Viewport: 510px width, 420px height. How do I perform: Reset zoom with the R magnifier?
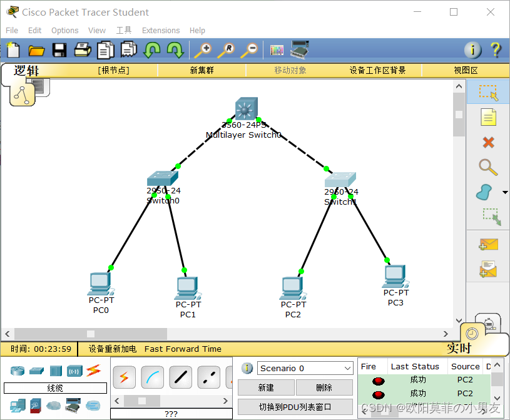tap(226, 51)
